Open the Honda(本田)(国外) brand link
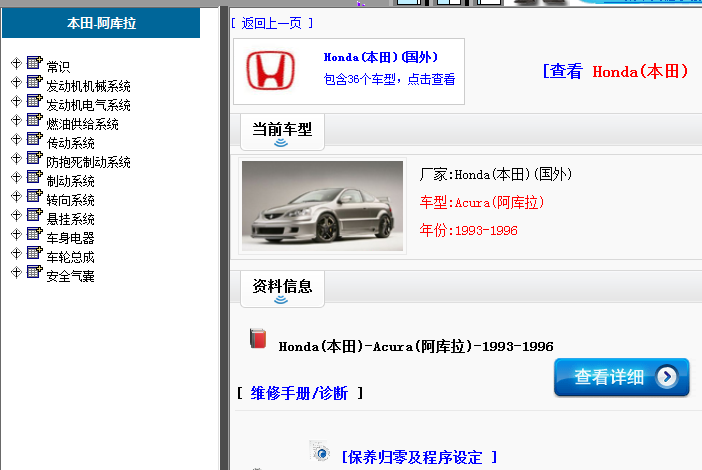 [381, 57]
